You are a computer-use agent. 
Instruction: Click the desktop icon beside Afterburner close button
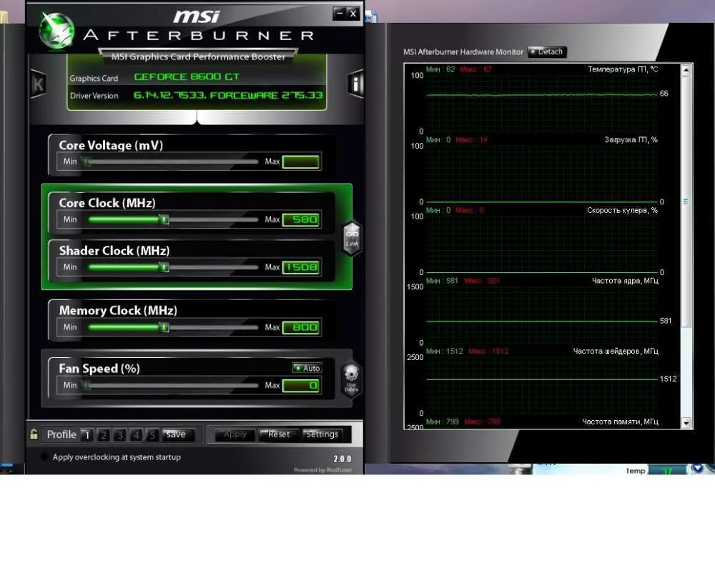(x=370, y=17)
